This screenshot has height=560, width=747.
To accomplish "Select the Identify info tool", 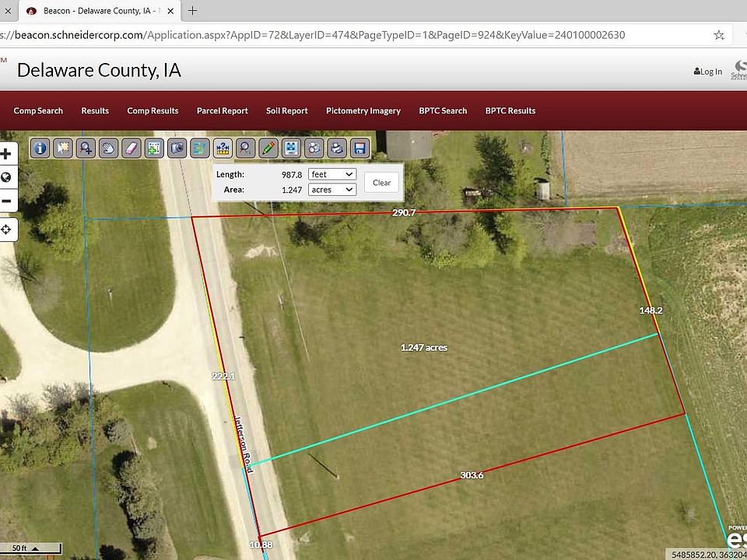I will [40, 148].
